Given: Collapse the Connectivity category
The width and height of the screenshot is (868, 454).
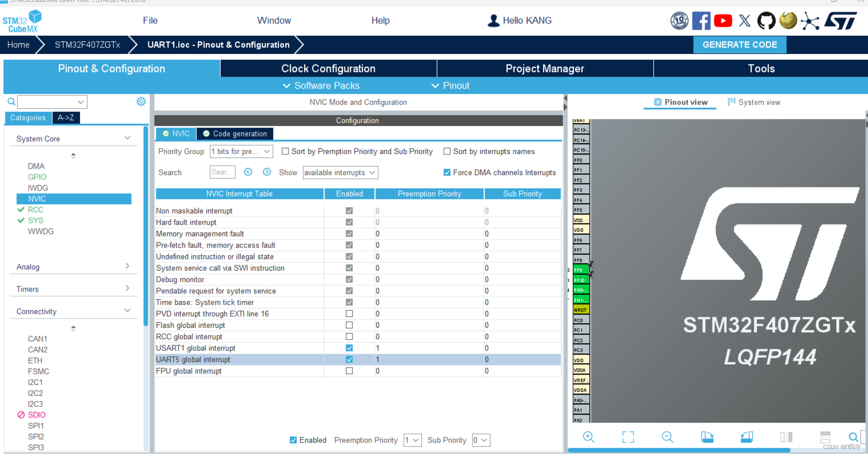Looking at the screenshot, I should (x=128, y=311).
